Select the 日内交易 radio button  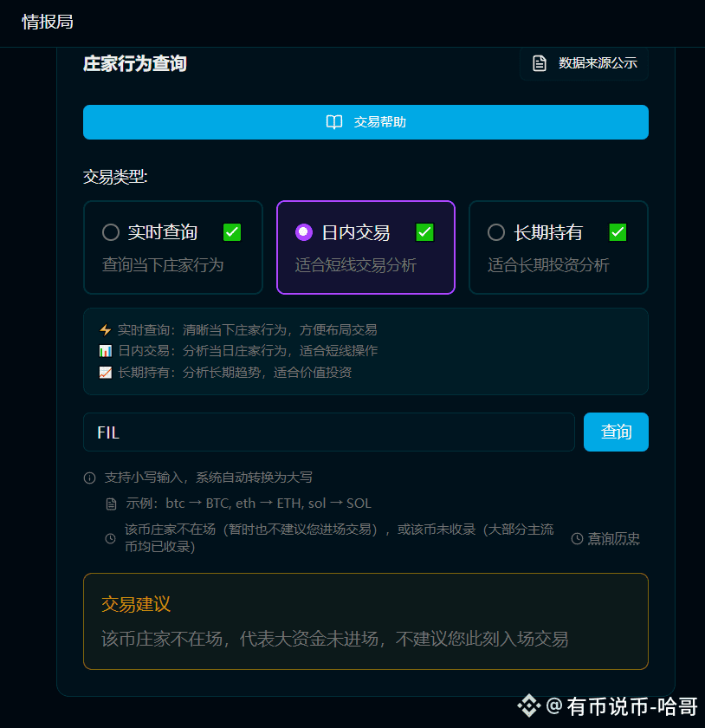(303, 232)
